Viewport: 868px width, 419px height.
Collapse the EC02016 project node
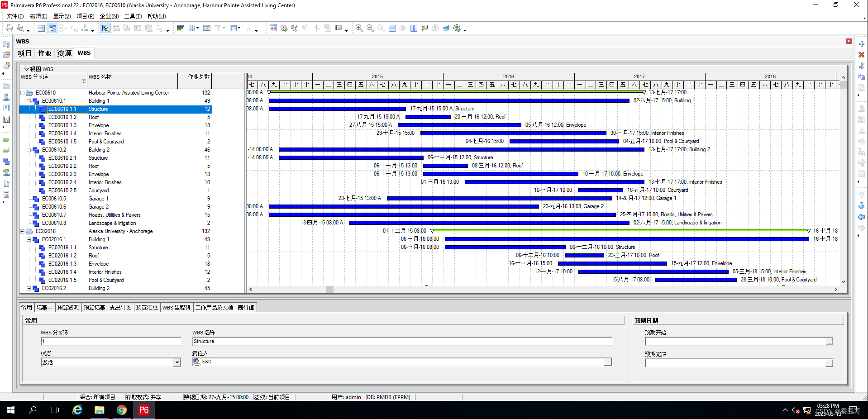click(23, 231)
